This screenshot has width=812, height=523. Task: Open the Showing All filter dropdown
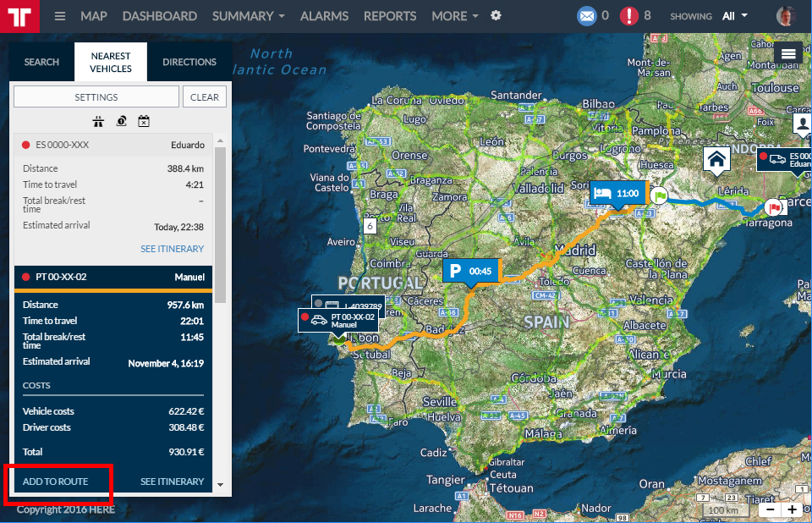[x=734, y=16]
